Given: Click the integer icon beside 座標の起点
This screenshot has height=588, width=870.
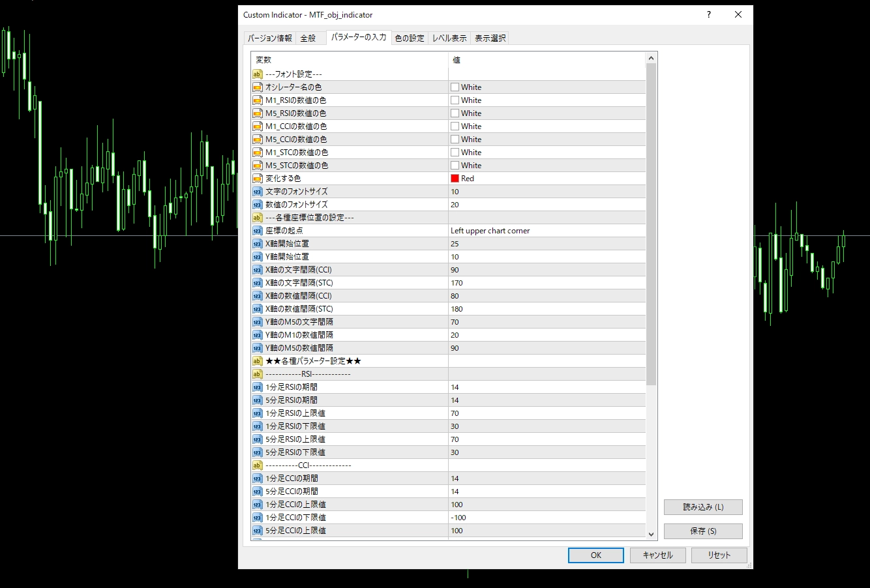Looking at the screenshot, I should click(x=258, y=231).
